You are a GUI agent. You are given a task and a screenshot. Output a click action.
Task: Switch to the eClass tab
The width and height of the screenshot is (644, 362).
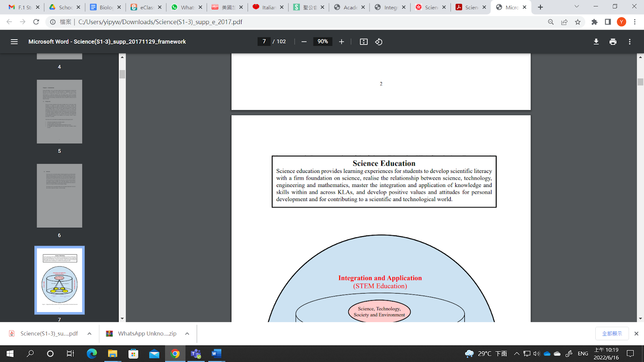[146, 7]
